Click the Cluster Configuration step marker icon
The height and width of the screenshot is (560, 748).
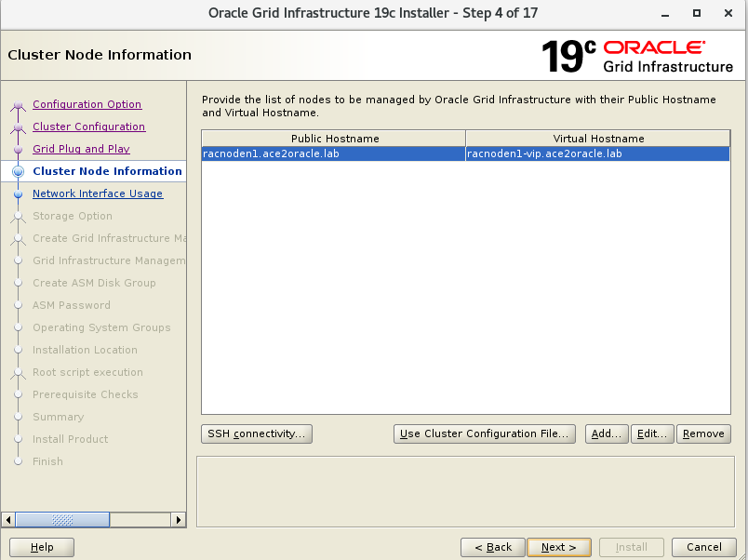18,127
